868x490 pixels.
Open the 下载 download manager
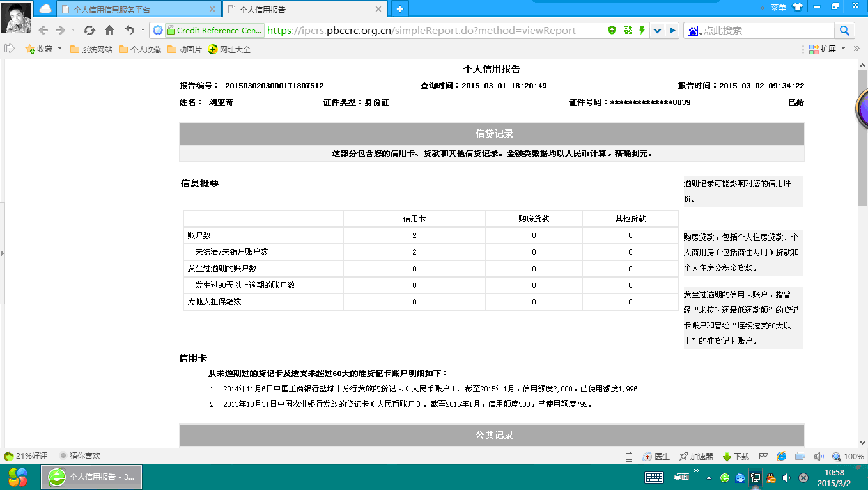point(736,456)
